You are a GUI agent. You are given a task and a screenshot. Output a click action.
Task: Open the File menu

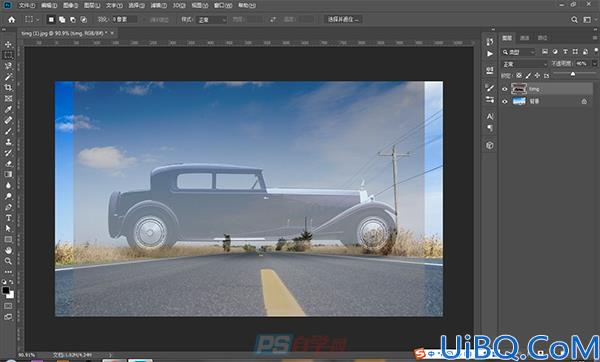tap(26, 5)
